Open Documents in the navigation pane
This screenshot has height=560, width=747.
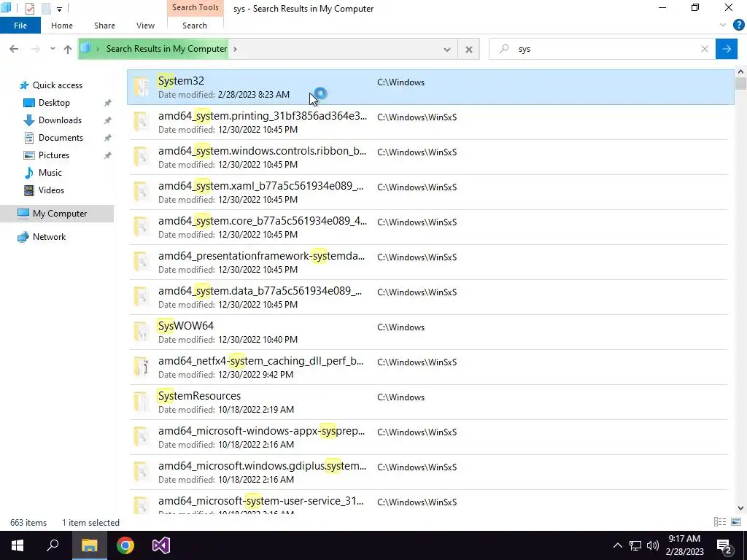coord(61,138)
